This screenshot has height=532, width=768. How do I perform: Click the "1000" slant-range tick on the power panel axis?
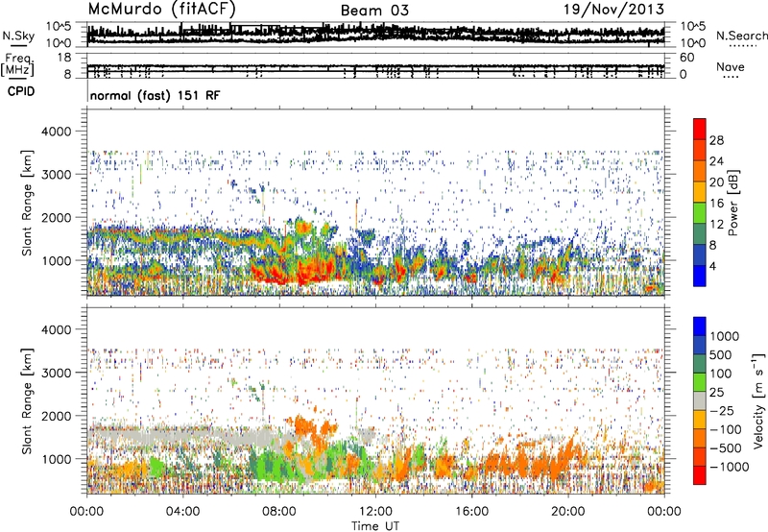(57, 260)
